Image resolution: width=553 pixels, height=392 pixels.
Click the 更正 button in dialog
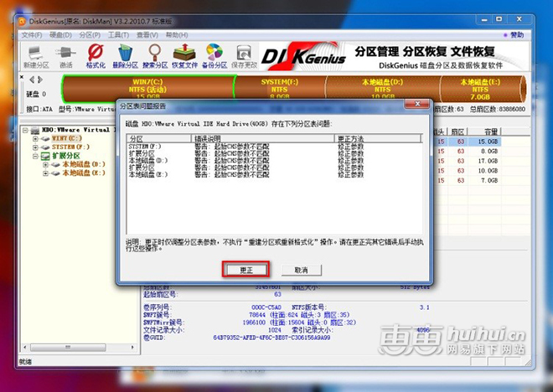[x=245, y=270]
